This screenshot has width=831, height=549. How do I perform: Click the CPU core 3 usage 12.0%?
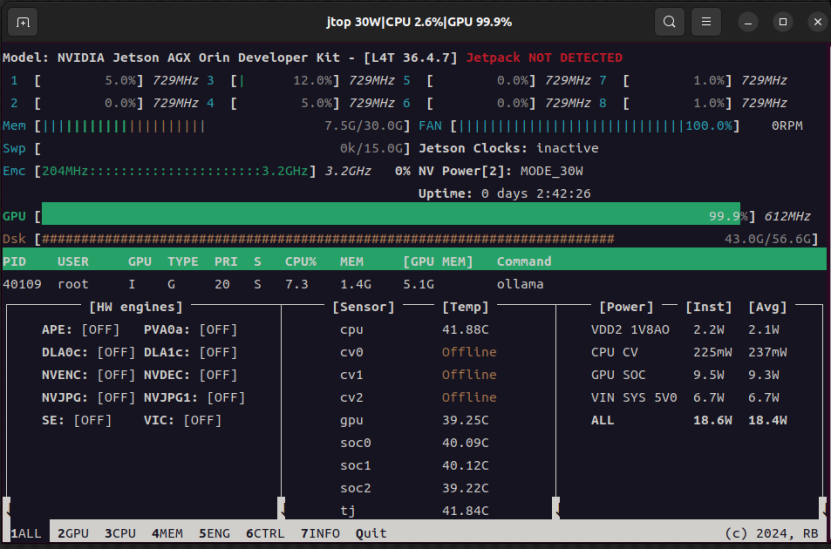[x=312, y=81]
